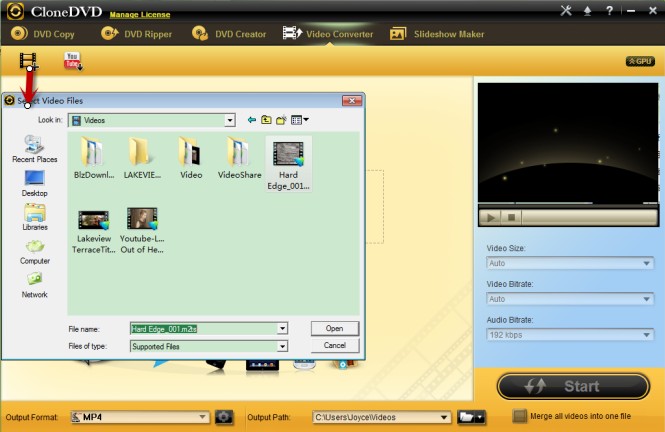The width and height of the screenshot is (665, 432).
Task: Open the Video Bitrate dropdown
Action: (x=570, y=299)
